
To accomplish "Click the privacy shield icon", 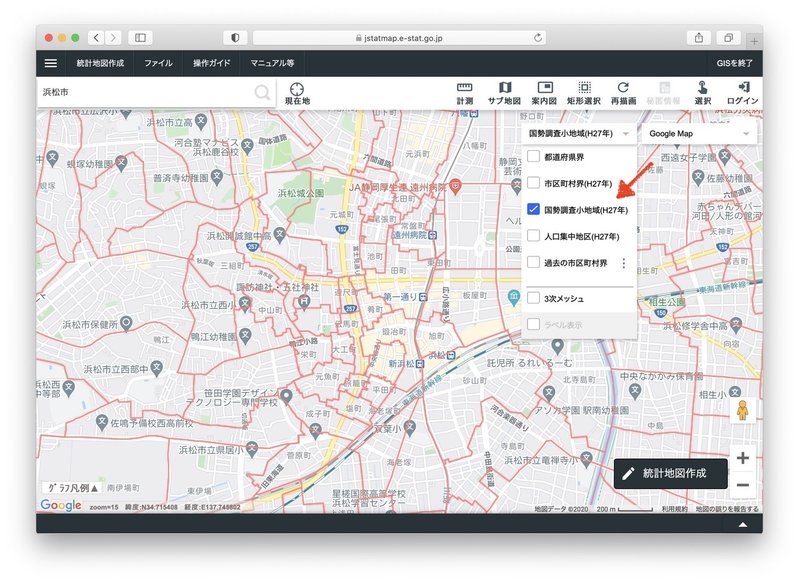I will point(235,38).
